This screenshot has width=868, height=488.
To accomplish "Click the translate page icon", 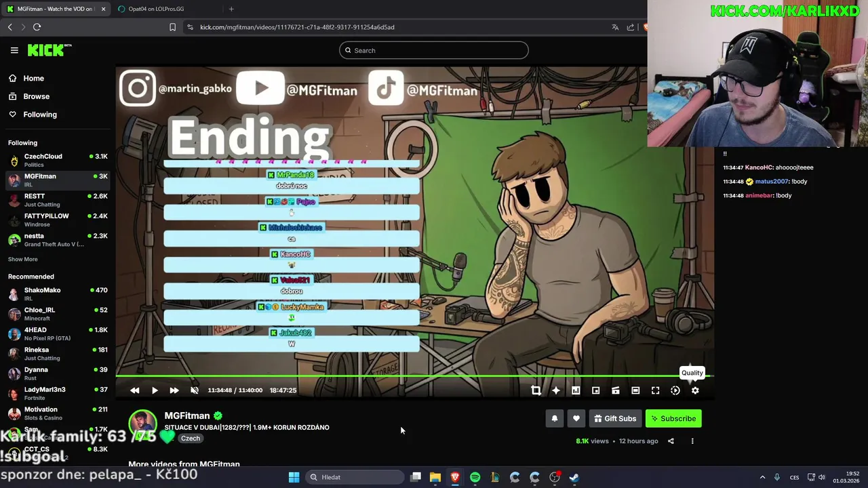I will click(615, 27).
